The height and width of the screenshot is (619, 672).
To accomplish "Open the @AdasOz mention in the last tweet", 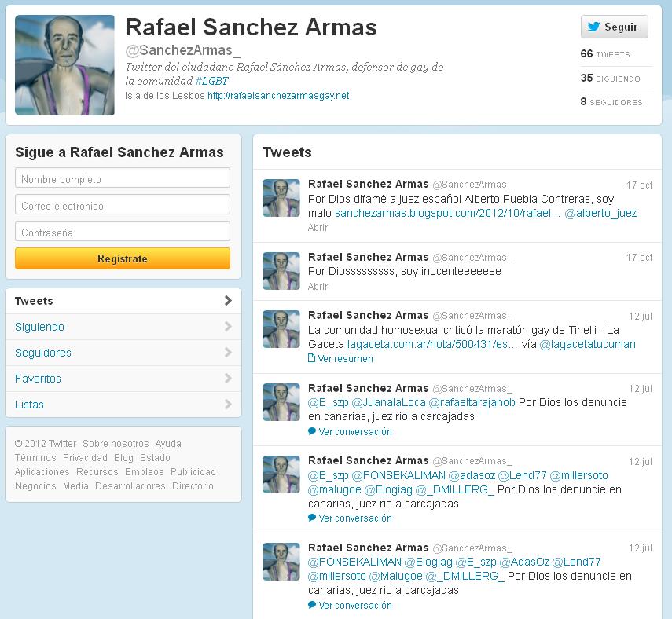I will (x=524, y=562).
